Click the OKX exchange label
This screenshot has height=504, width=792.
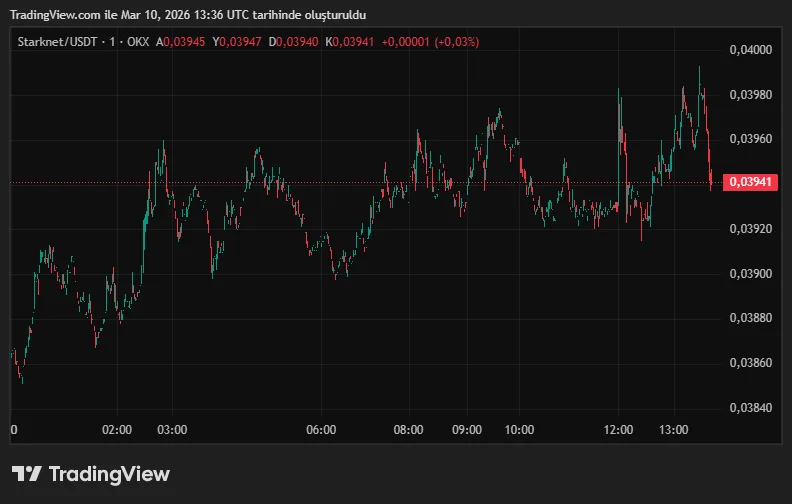[x=138, y=42]
